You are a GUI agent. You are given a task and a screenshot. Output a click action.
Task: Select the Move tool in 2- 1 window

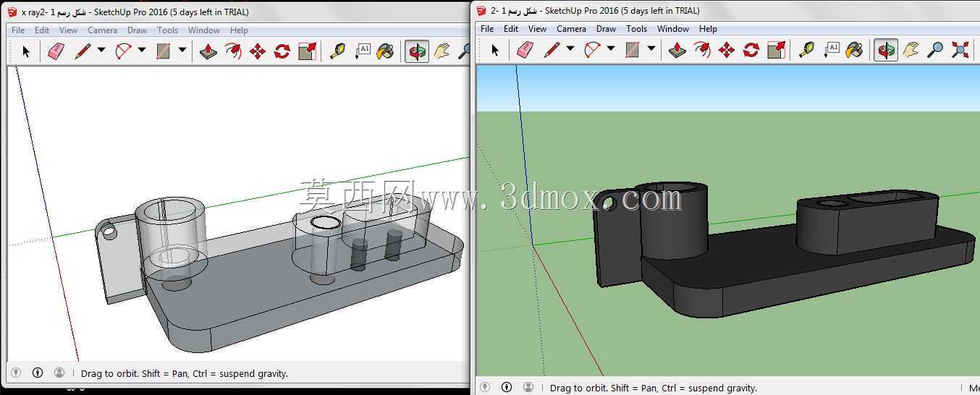[727, 50]
